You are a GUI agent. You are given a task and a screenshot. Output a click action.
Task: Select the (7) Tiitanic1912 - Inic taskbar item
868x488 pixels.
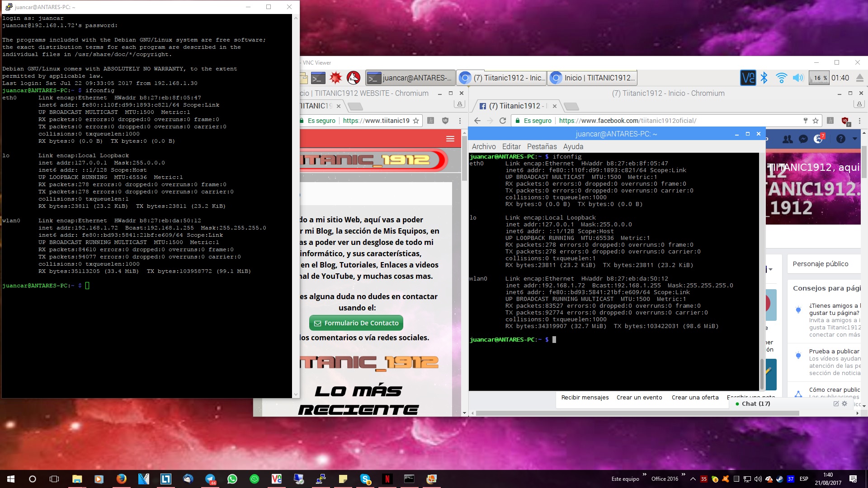[501, 78]
